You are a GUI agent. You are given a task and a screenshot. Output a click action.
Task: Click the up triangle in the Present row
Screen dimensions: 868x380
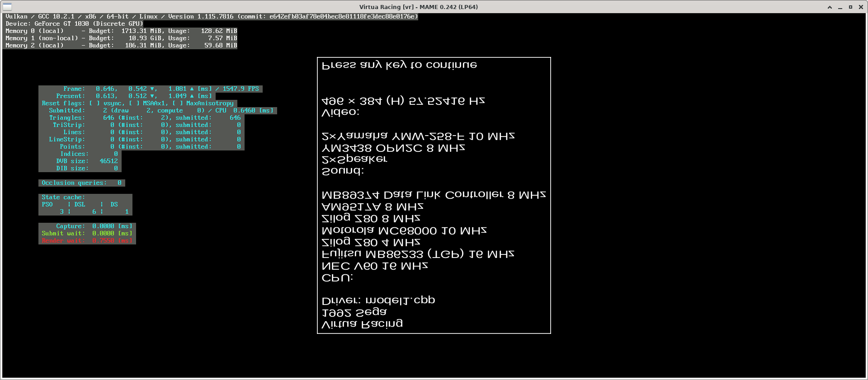(x=192, y=96)
